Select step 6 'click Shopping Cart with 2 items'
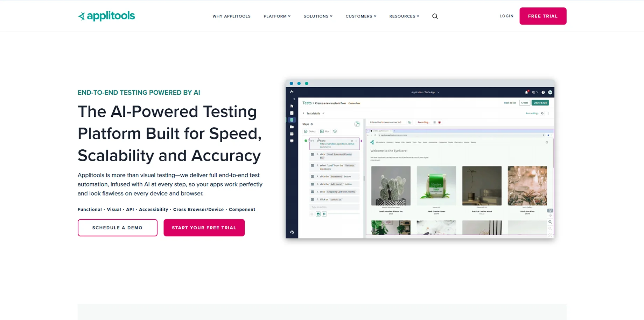Image resolution: width=644 pixels, height=320 pixels. (334, 192)
